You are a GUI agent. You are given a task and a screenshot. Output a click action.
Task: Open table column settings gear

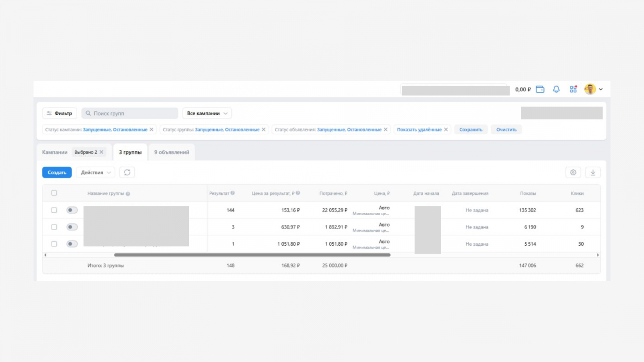(573, 173)
